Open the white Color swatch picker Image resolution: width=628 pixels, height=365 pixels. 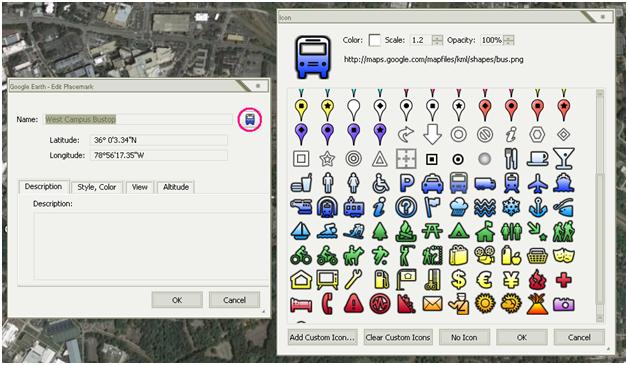pyautogui.click(x=375, y=40)
